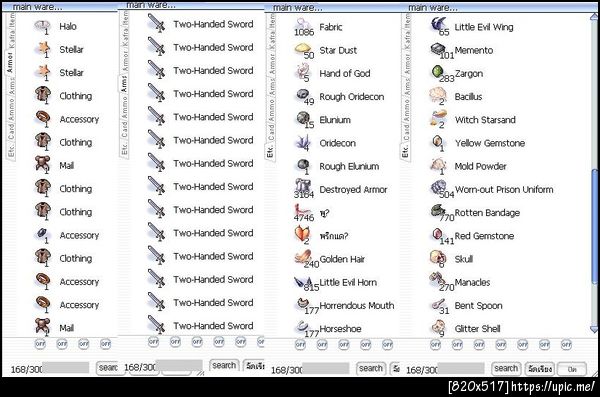Click the "Witch Starsand" label

click(x=485, y=120)
